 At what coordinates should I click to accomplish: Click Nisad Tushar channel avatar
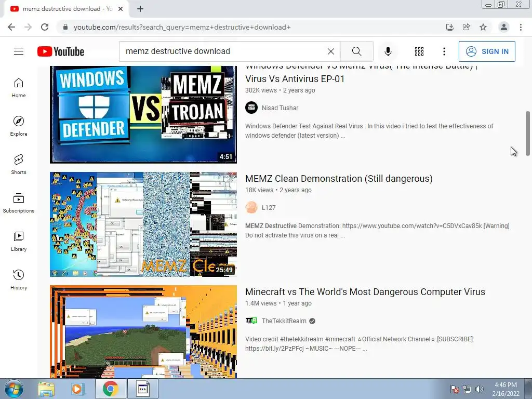[251, 108]
